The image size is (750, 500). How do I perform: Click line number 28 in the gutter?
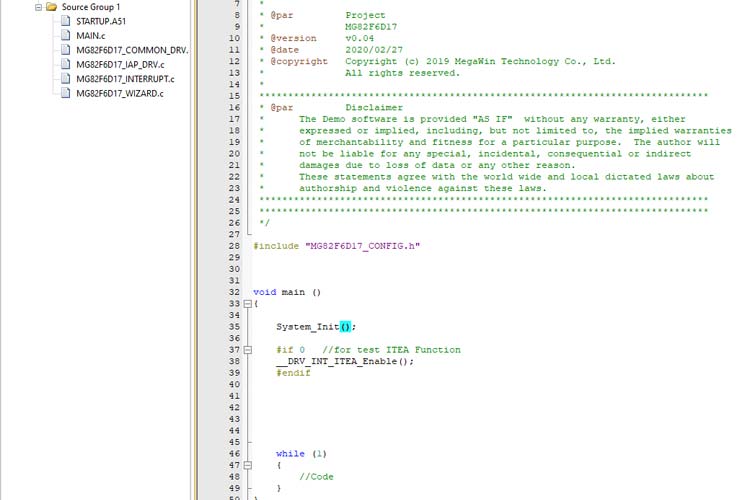point(234,246)
